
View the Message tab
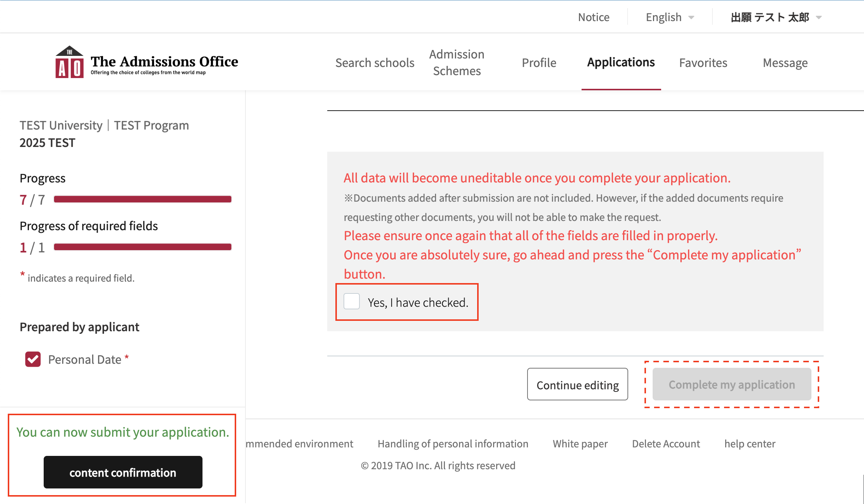point(785,63)
